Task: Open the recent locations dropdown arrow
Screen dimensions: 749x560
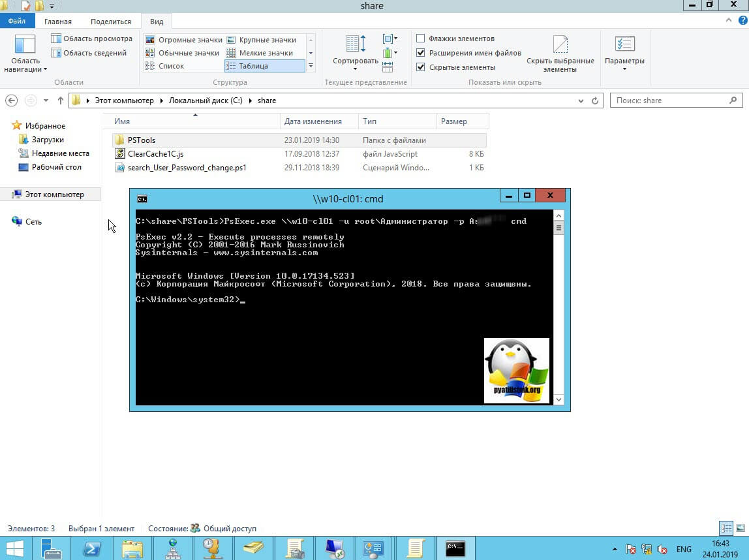Action: coord(46,101)
